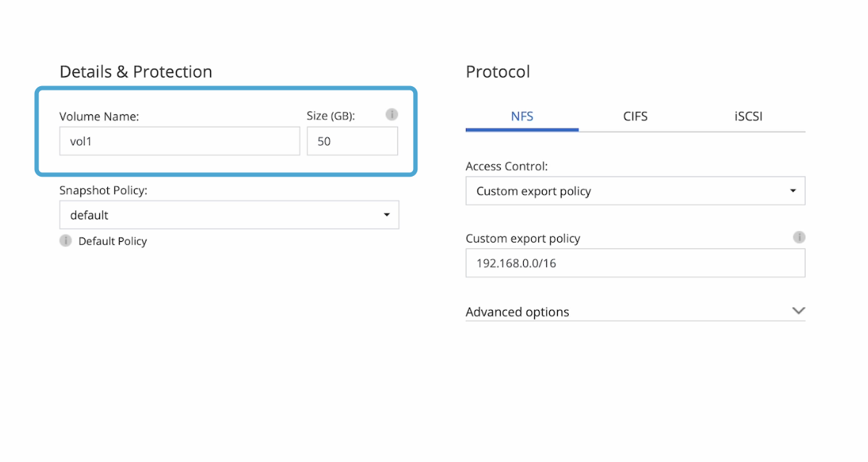Click the Snapshot Policy label
Image resolution: width=868 pixels, height=462 pixels.
pyautogui.click(x=103, y=190)
